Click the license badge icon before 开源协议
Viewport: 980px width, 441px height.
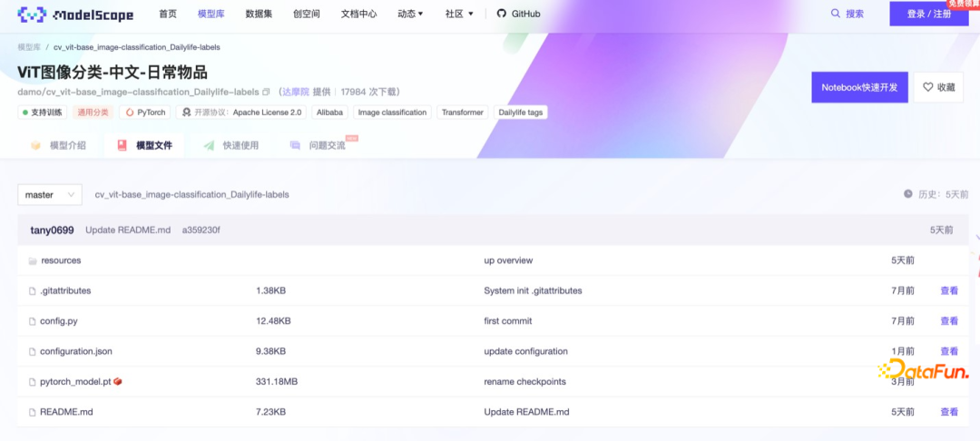(186, 113)
